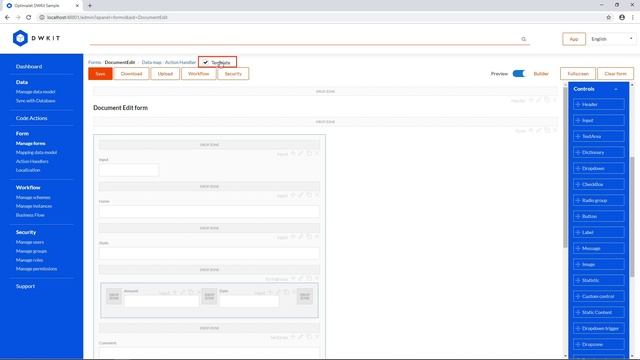Add Label control from Controls panel
Screen dimensions: 640x360
(x=598, y=232)
